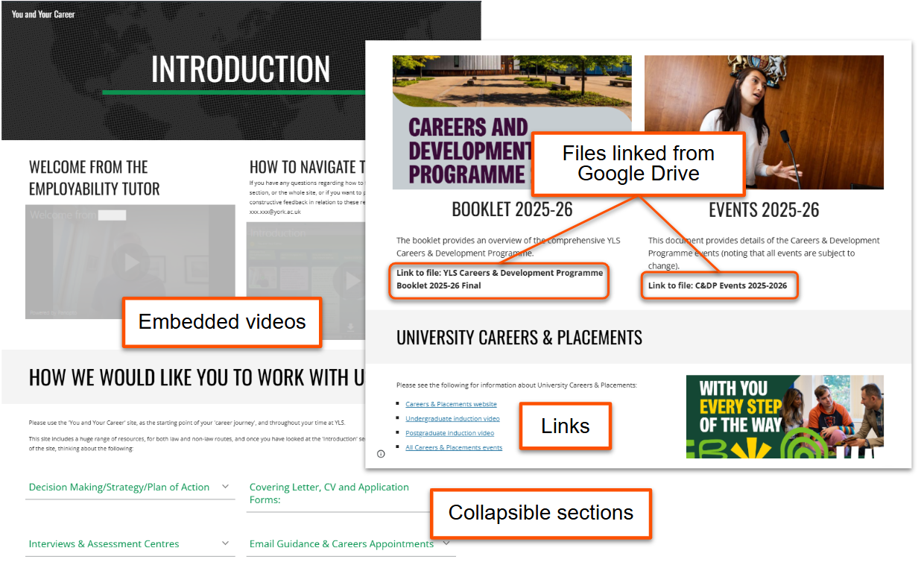The width and height of the screenshot is (924, 571).
Task: Open Covering Letter, CV and Application Forms section
Action: pos(329,493)
